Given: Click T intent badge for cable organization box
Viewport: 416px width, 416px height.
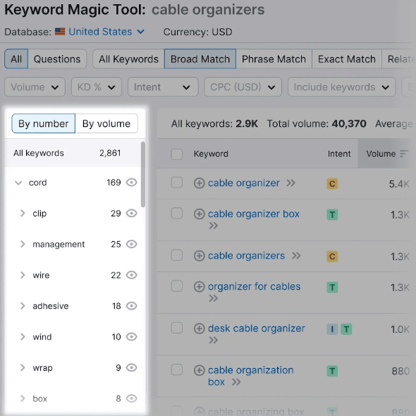Looking at the screenshot, I should point(332,371).
